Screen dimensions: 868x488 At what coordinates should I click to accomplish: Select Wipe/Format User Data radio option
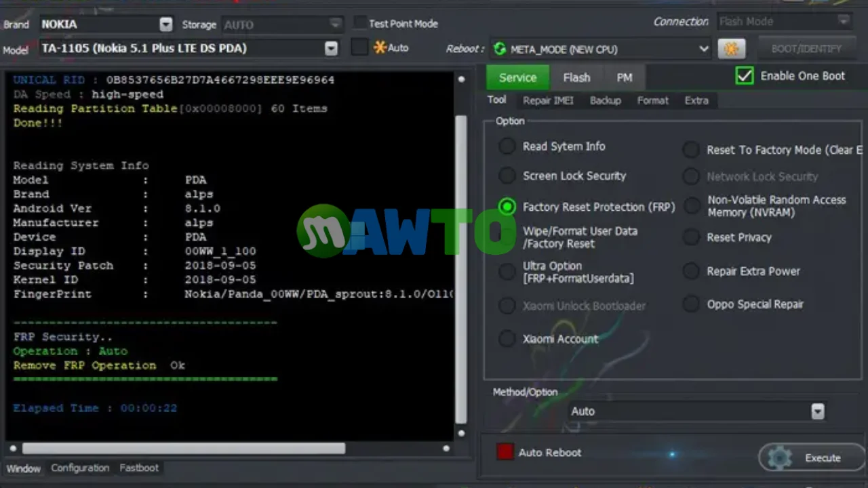(507, 234)
